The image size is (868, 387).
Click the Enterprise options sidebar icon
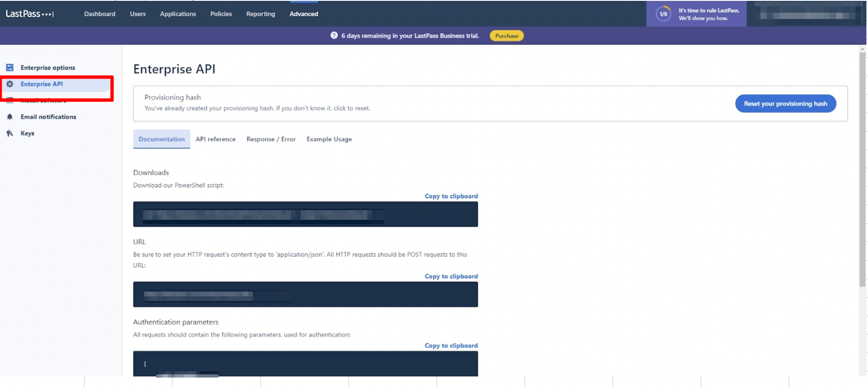9,67
